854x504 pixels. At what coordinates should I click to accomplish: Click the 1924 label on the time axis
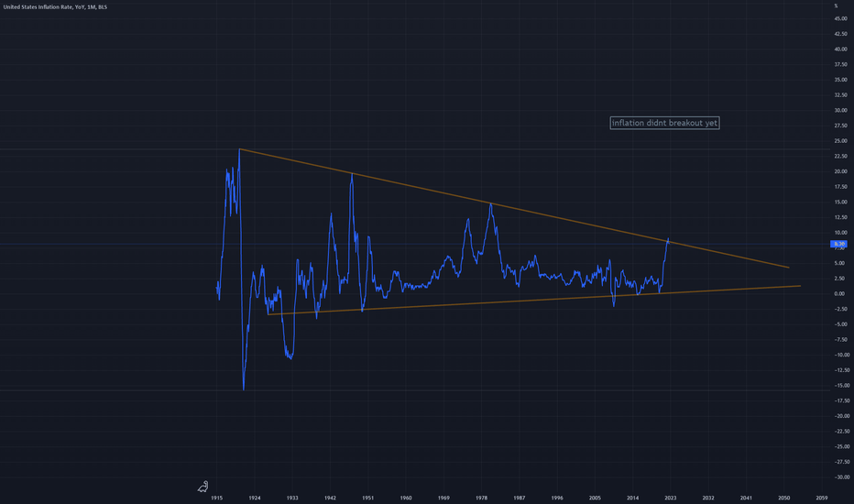255,498
